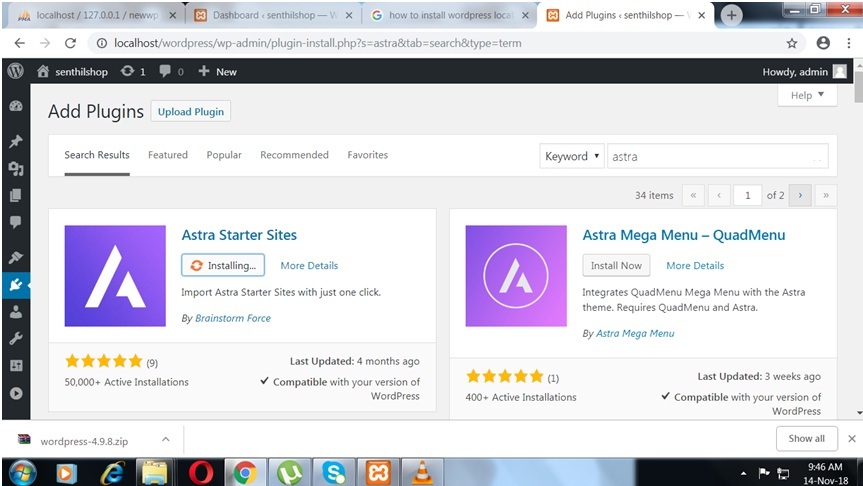The image size is (863, 486).
Task: Go to next page of results
Action: tap(799, 195)
